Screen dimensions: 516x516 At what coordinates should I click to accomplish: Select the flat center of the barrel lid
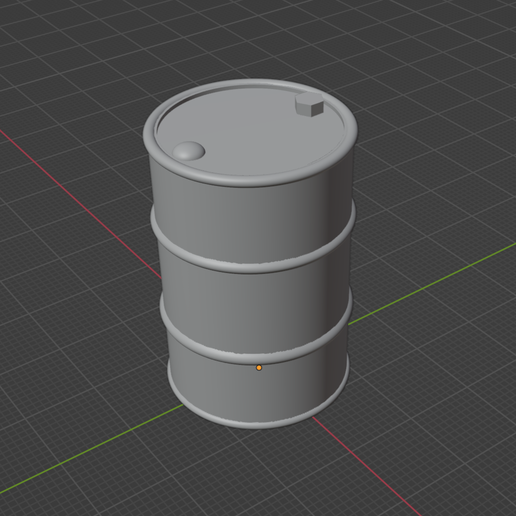pyautogui.click(x=250, y=133)
